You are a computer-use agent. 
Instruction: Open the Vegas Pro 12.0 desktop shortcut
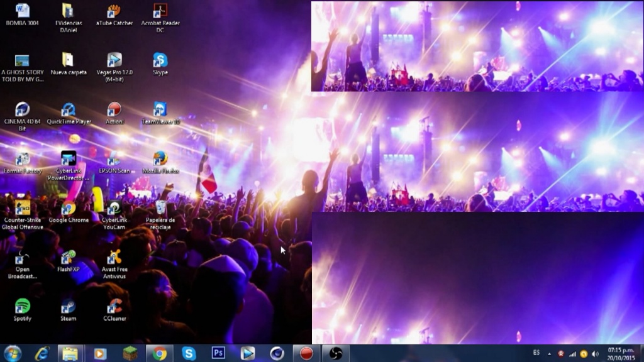point(114,61)
